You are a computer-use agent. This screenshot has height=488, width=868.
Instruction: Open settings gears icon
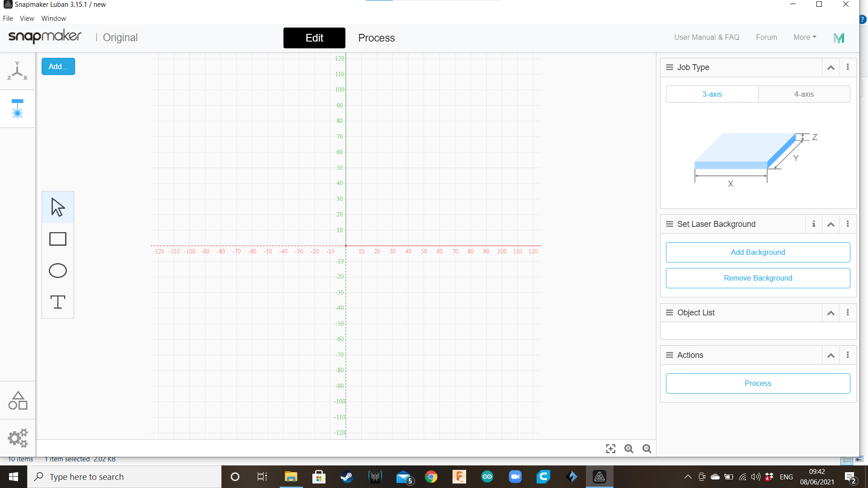click(x=18, y=438)
